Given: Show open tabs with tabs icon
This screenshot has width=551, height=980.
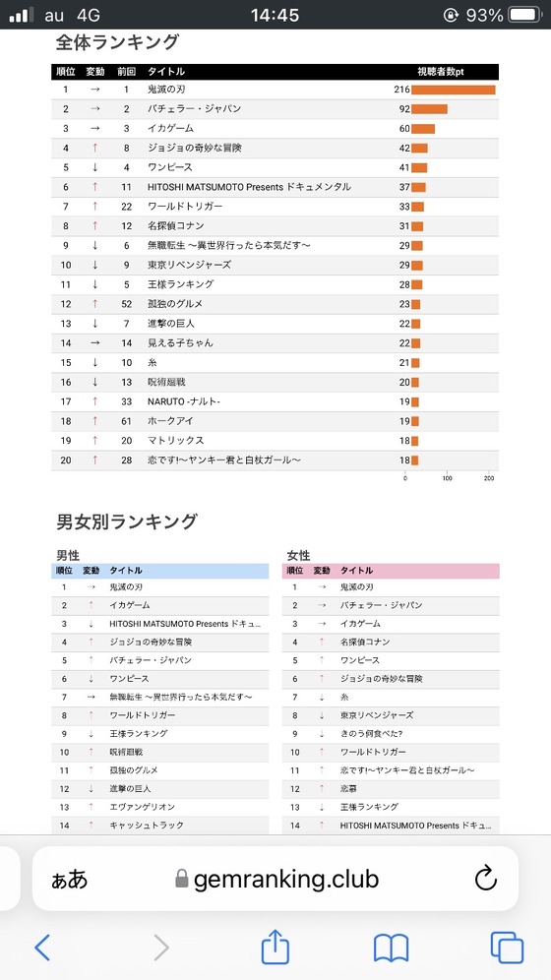Looking at the screenshot, I should pos(507,948).
